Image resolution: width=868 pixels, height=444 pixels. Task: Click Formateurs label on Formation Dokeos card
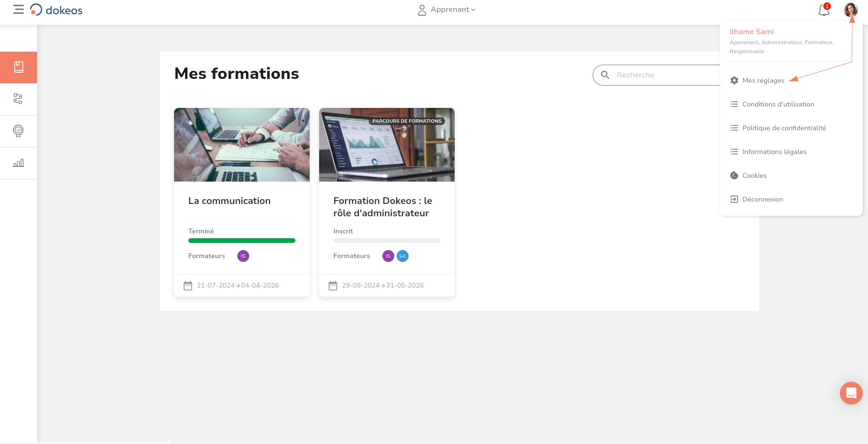click(351, 256)
